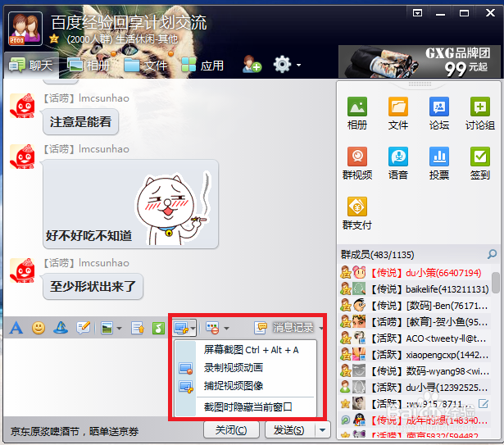Open the 京东原浆啤酒节 ad link
Viewport: 504px width, 445px height.
[x=75, y=431]
